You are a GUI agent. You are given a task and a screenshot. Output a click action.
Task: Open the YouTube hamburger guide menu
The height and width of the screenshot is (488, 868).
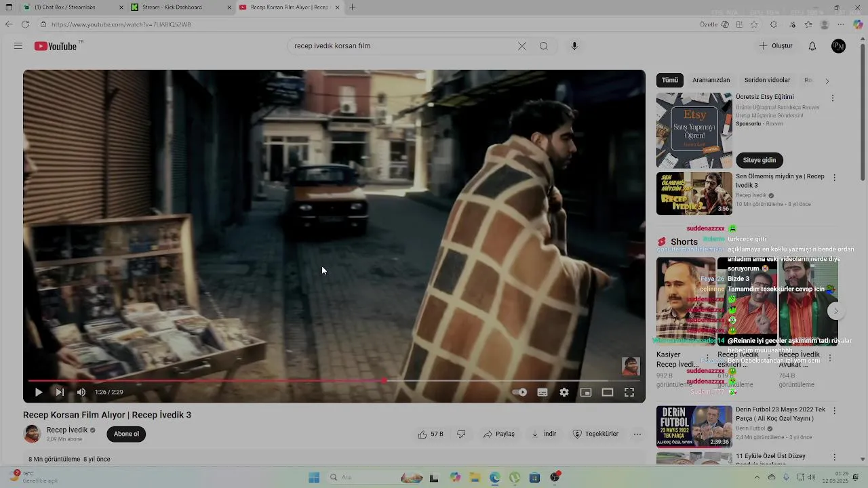(18, 46)
